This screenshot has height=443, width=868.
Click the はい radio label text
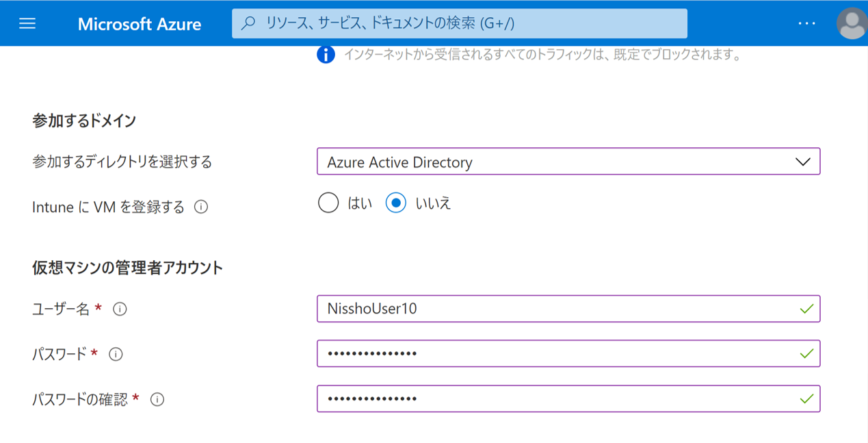tap(360, 203)
